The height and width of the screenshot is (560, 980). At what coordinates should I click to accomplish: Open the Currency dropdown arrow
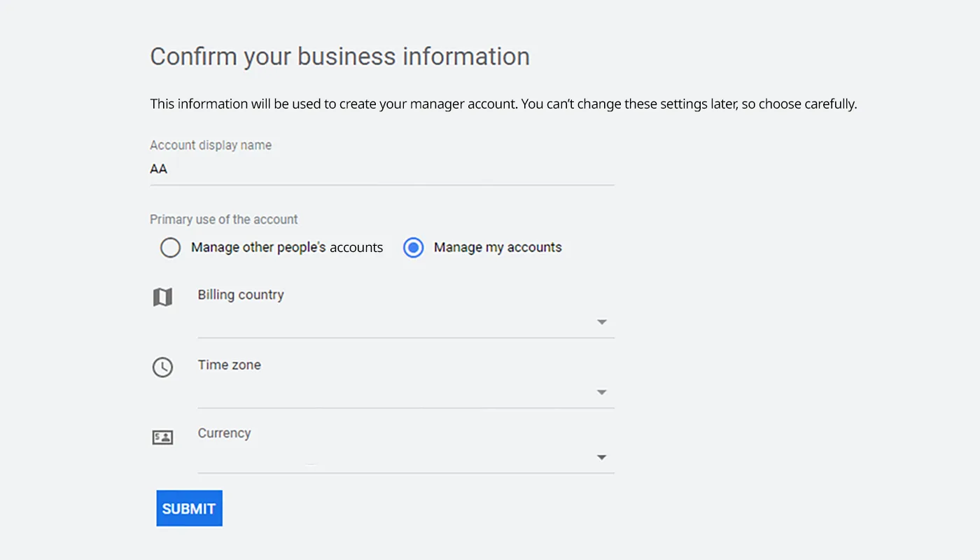(x=601, y=457)
